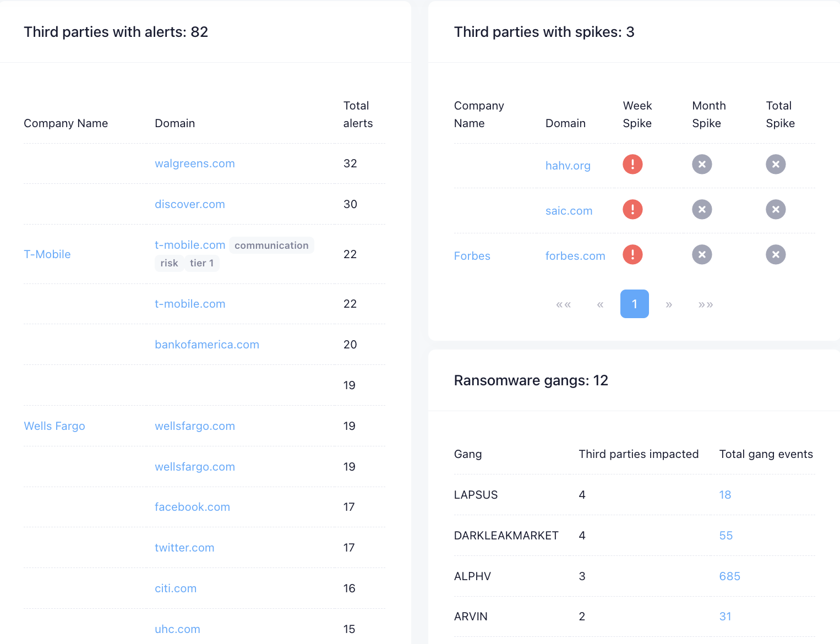Open the Wells Fargo company link
Image resolution: width=840 pixels, height=644 pixels.
54,426
